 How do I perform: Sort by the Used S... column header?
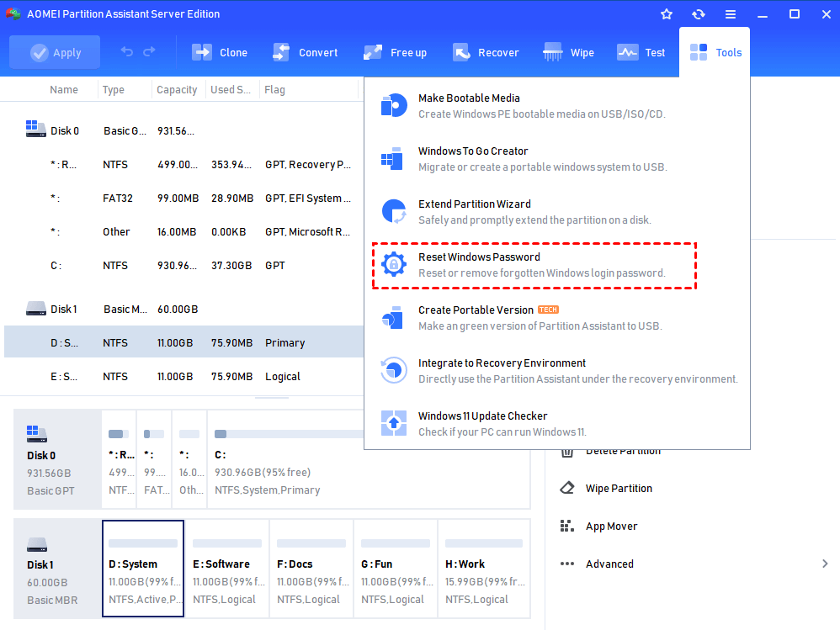pos(231,90)
